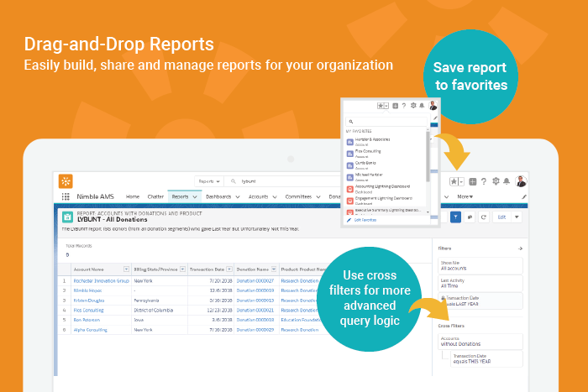Screen dimensions: 588x392
Task: Expand the Accounts tab chevron
Action: click(275, 196)
